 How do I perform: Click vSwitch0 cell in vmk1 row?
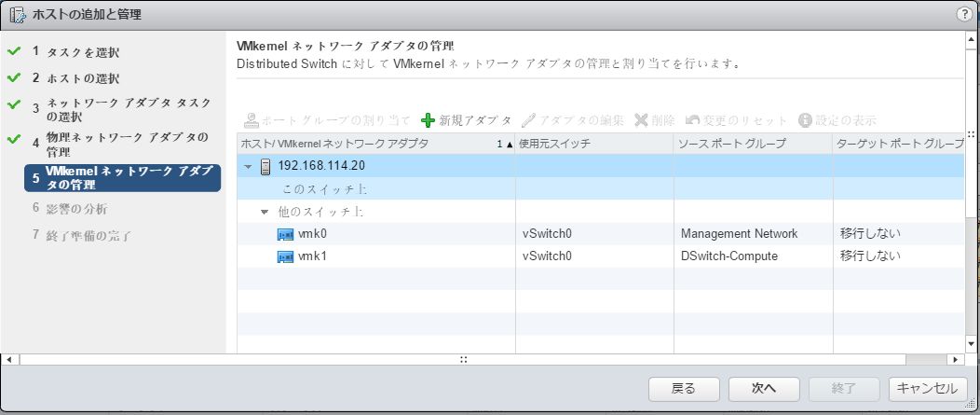tap(547, 256)
